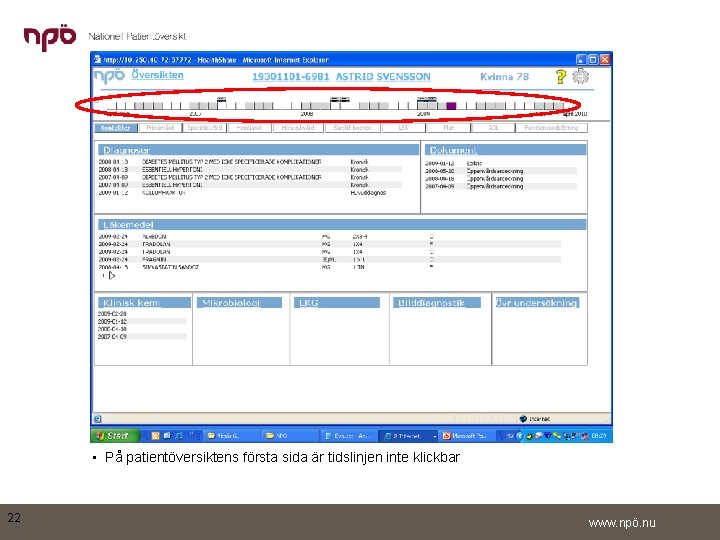Open the Hemsjukvård tab
Viewport: 720px width, 540px height.
coord(298,128)
